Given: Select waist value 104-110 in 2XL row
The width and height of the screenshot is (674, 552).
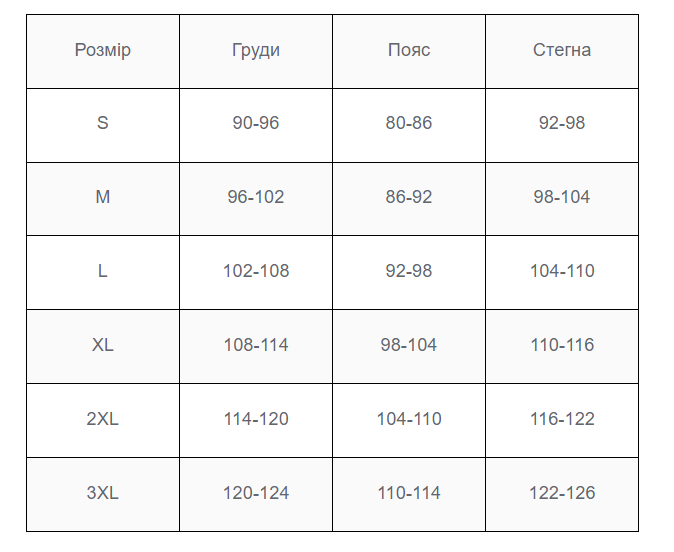Looking at the screenshot, I should (x=409, y=419).
